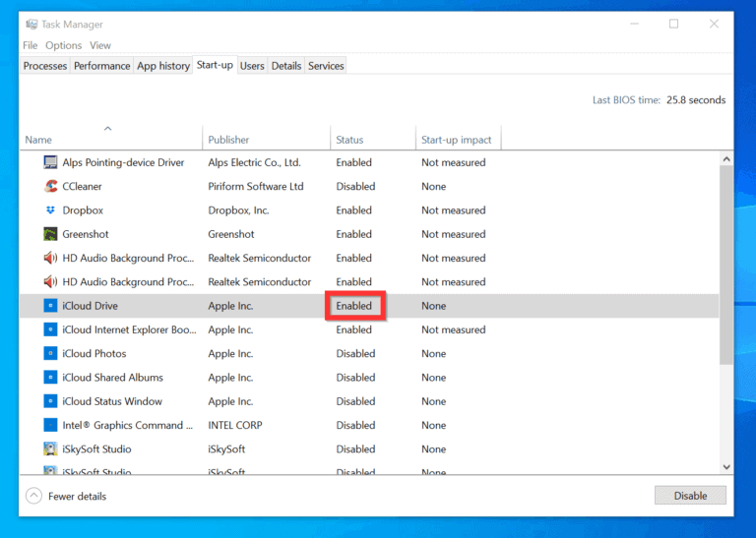Open the Options menu
756x538 pixels.
coord(64,45)
